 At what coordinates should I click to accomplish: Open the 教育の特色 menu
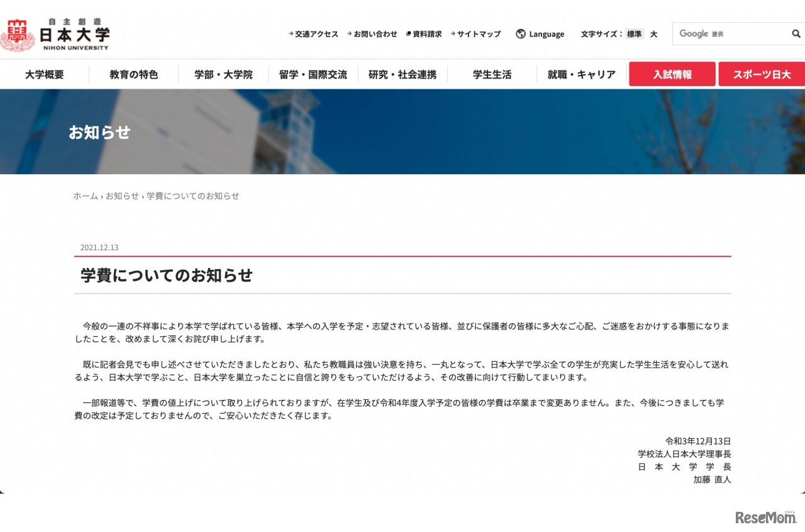point(134,75)
